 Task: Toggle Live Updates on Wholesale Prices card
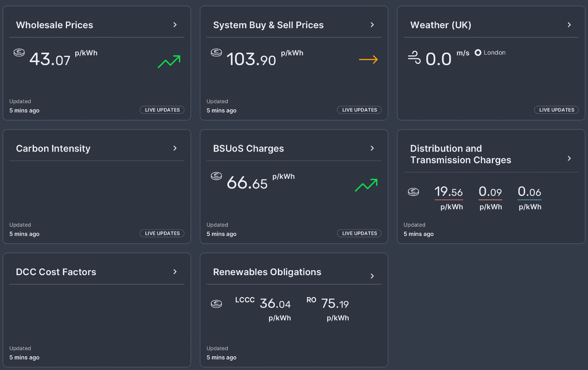pyautogui.click(x=162, y=110)
